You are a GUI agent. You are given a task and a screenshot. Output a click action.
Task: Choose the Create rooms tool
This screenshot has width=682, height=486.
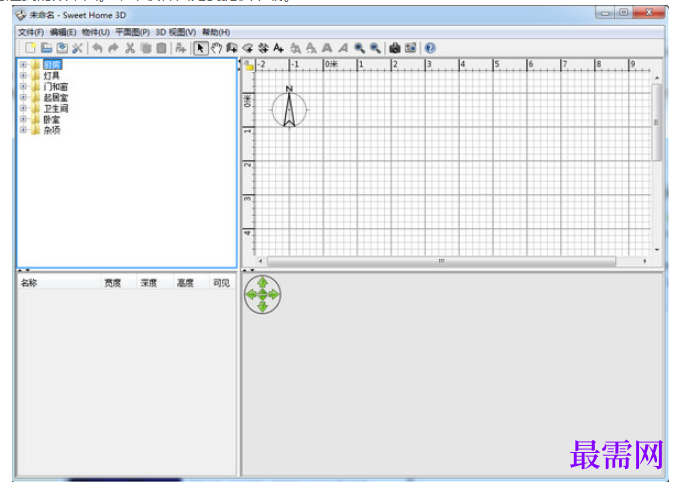pos(247,48)
